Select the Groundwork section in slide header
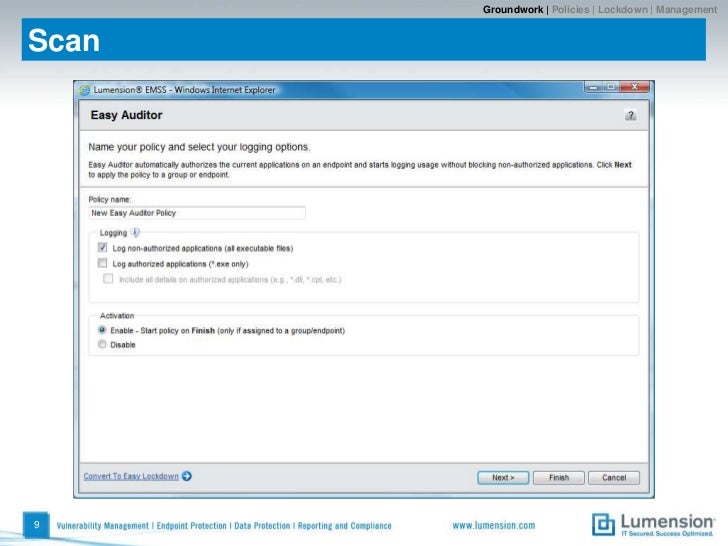 (513, 10)
